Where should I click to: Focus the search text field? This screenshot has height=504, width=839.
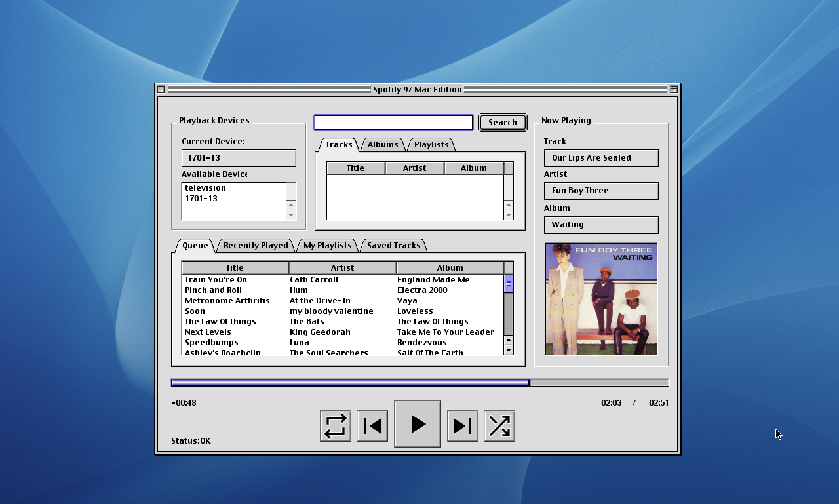[394, 123]
